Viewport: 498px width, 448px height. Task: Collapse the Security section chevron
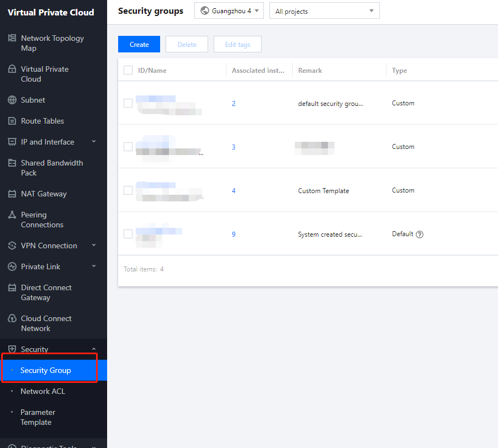93,349
